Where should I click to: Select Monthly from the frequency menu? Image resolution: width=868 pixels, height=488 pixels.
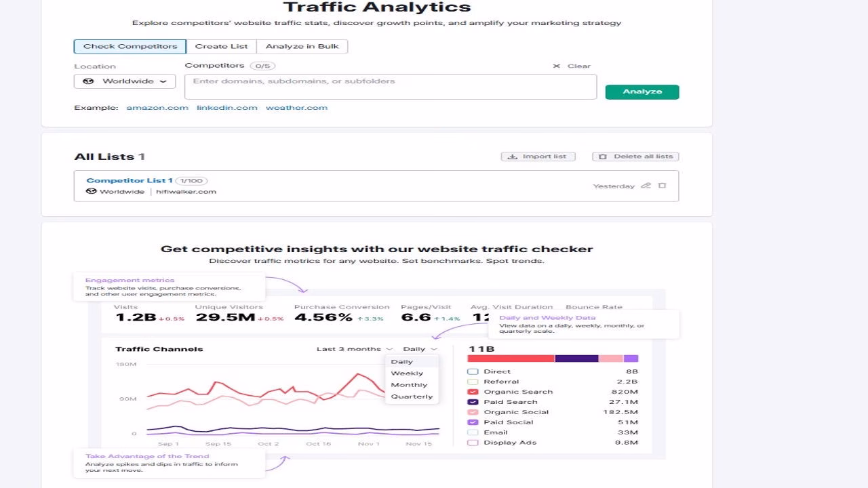pos(409,384)
